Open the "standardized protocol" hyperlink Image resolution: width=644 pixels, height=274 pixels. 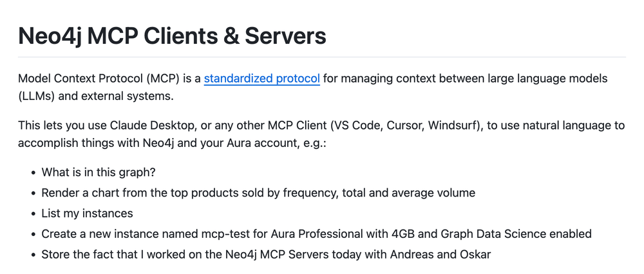261,79
